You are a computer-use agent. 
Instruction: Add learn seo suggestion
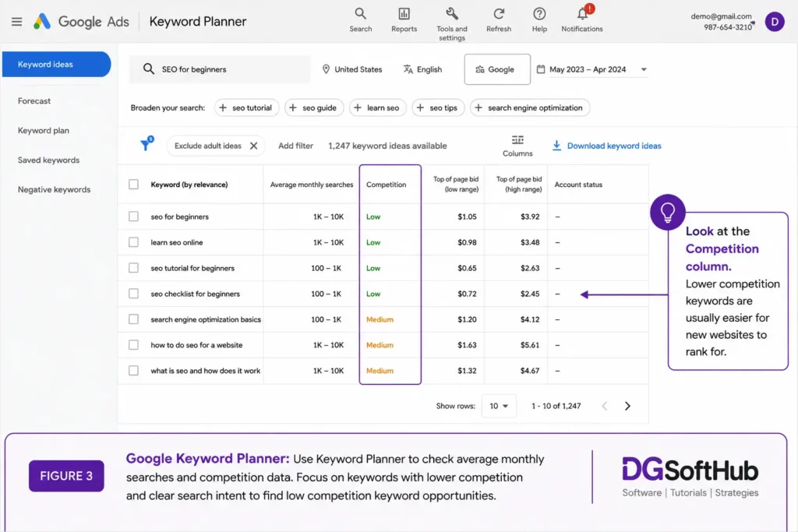(x=378, y=107)
